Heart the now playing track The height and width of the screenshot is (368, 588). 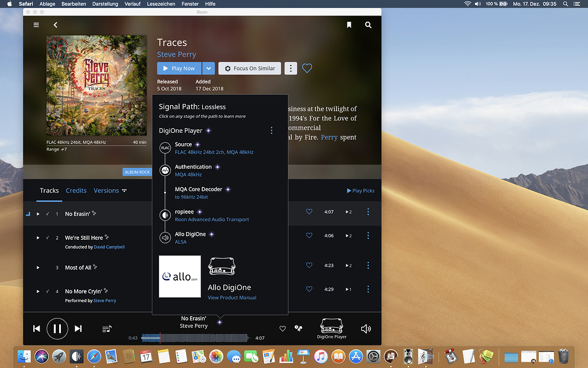point(283,328)
